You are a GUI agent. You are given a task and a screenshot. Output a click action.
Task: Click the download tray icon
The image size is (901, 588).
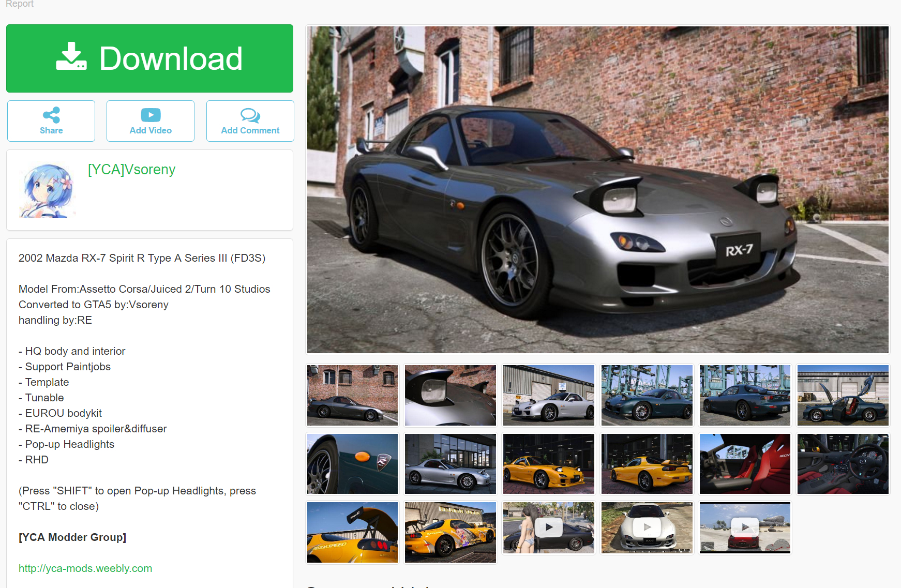pyautogui.click(x=71, y=56)
